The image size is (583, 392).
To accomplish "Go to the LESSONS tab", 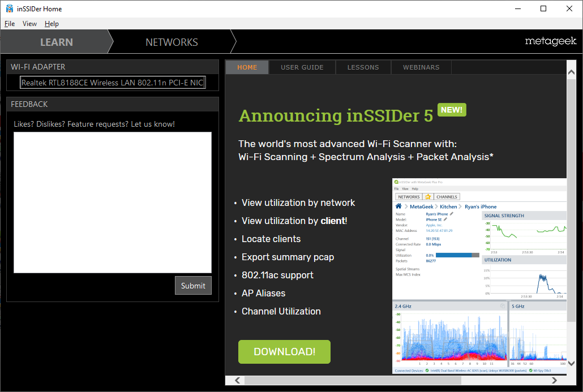I will 363,67.
